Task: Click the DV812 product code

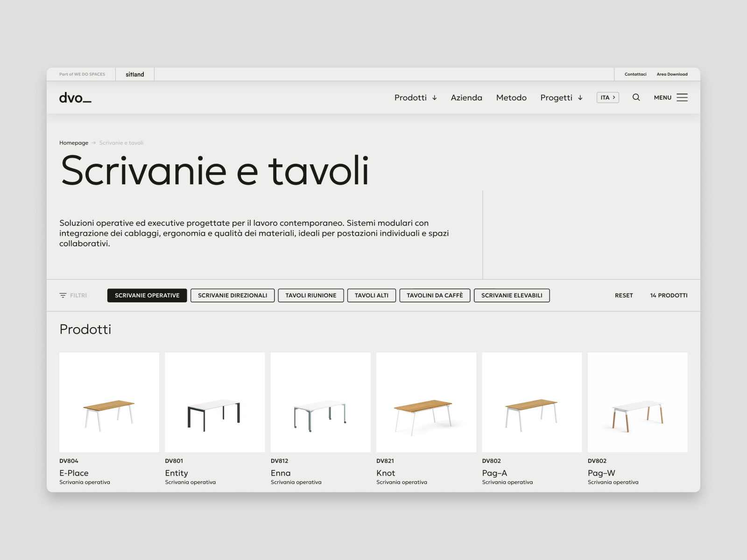Action: 279,461
